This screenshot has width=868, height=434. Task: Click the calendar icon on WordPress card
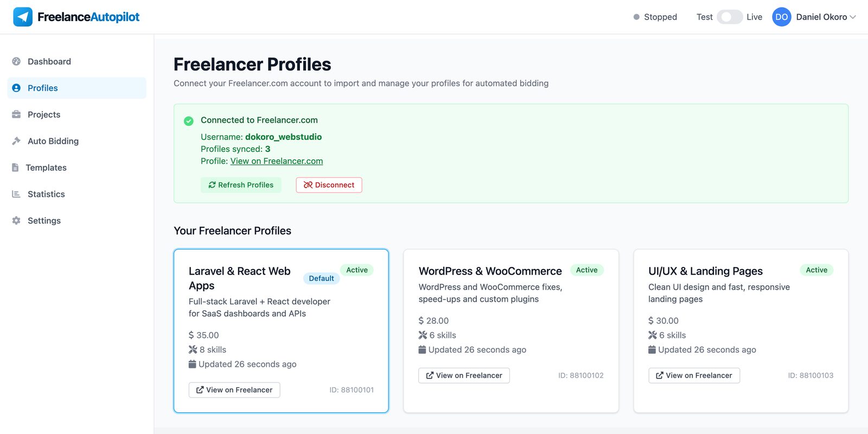click(422, 350)
